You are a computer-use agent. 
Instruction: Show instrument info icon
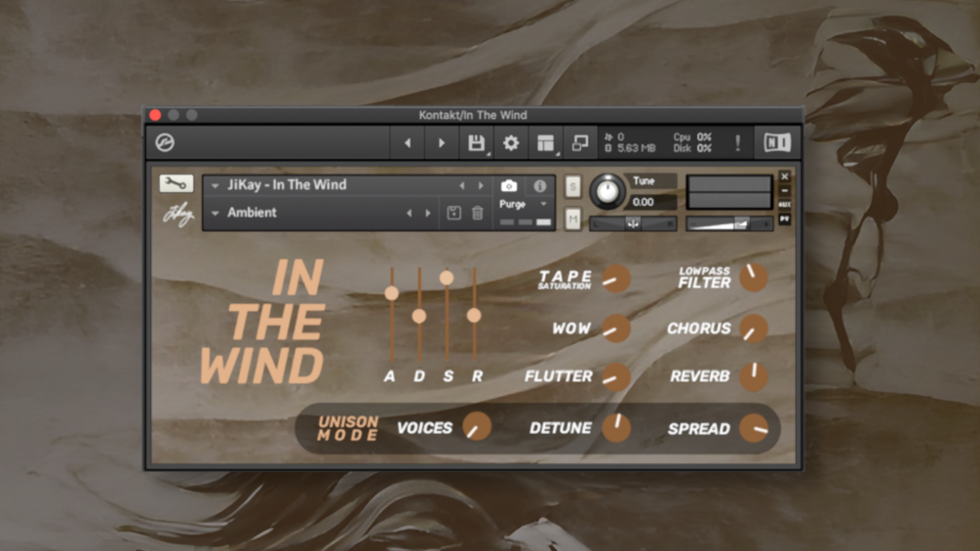click(x=540, y=186)
